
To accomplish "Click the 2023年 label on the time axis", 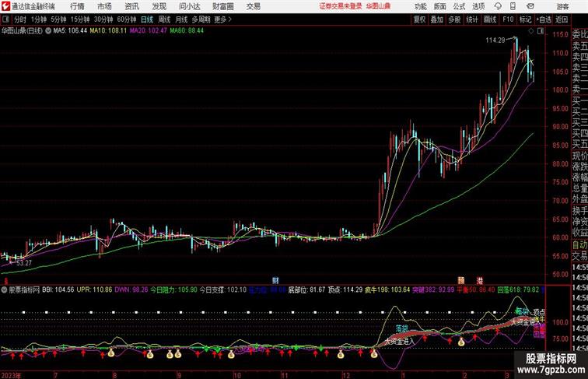I will pyautogui.click(x=12, y=375).
